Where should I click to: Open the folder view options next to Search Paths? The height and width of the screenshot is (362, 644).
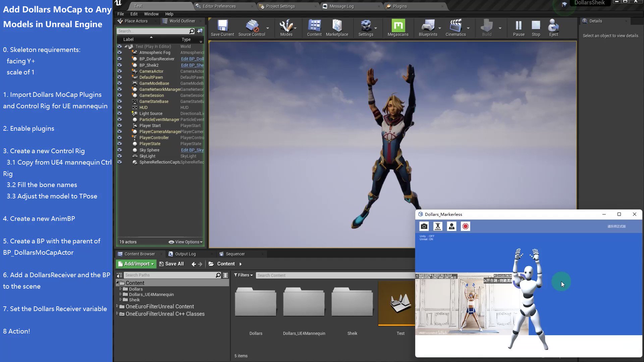(225, 275)
